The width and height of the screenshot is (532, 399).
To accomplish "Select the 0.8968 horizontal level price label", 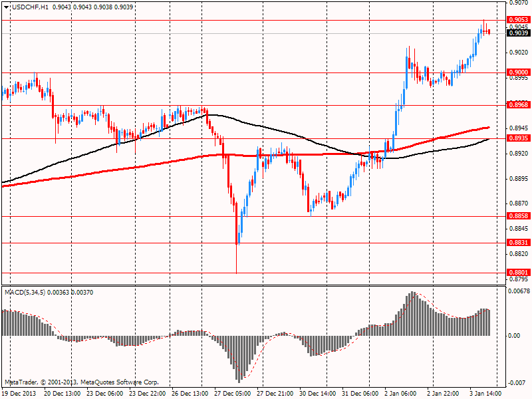I will click(519, 104).
